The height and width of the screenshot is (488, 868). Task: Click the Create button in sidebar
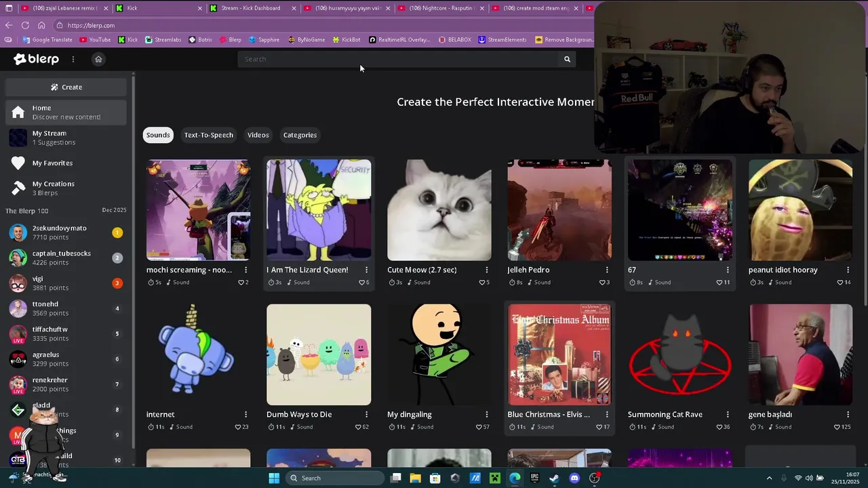pyautogui.click(x=66, y=87)
